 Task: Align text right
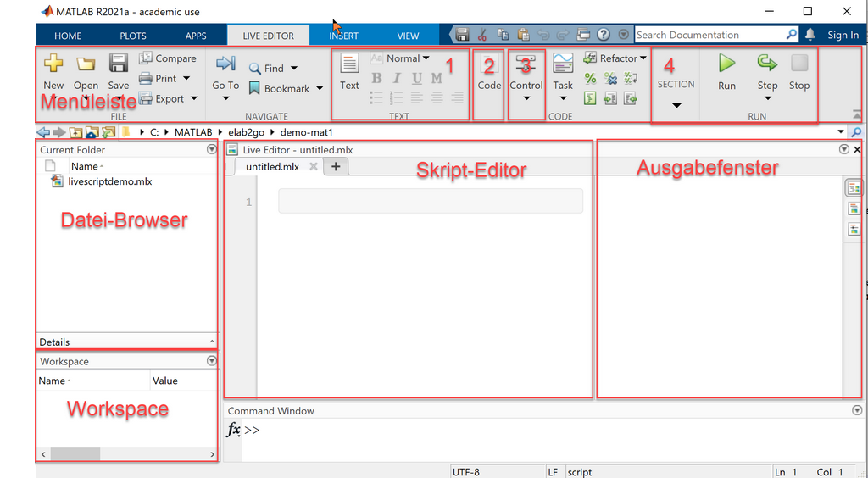pos(457,98)
